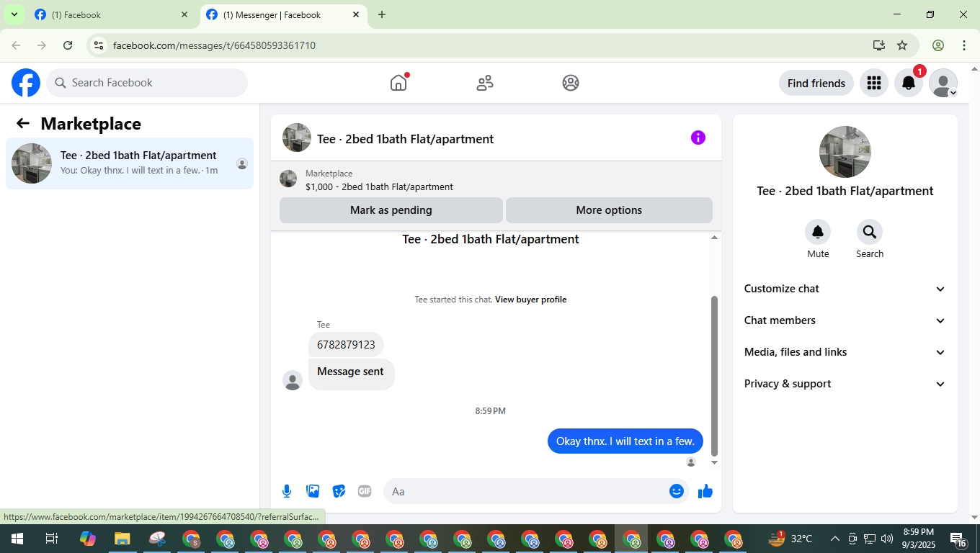Open the GIF picker
The image size is (980, 553).
point(365,491)
